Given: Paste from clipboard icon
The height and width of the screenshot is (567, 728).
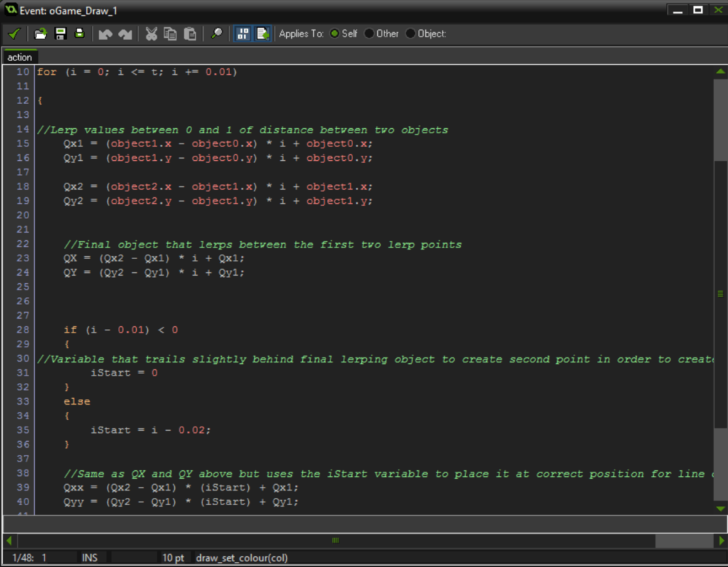Looking at the screenshot, I should [190, 33].
